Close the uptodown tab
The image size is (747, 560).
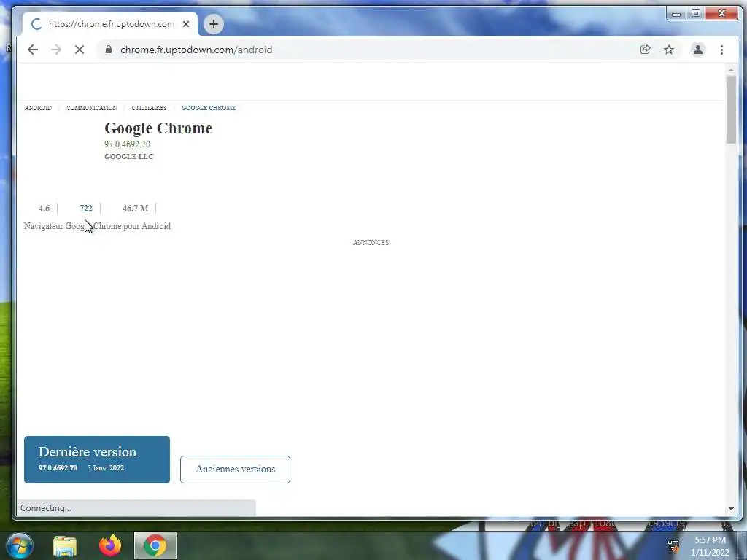(x=186, y=24)
